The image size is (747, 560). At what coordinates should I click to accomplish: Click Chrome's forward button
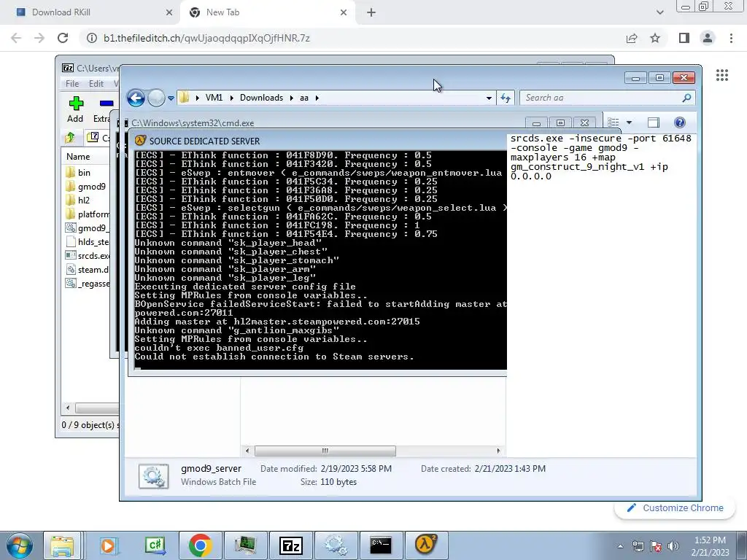pos(39,38)
